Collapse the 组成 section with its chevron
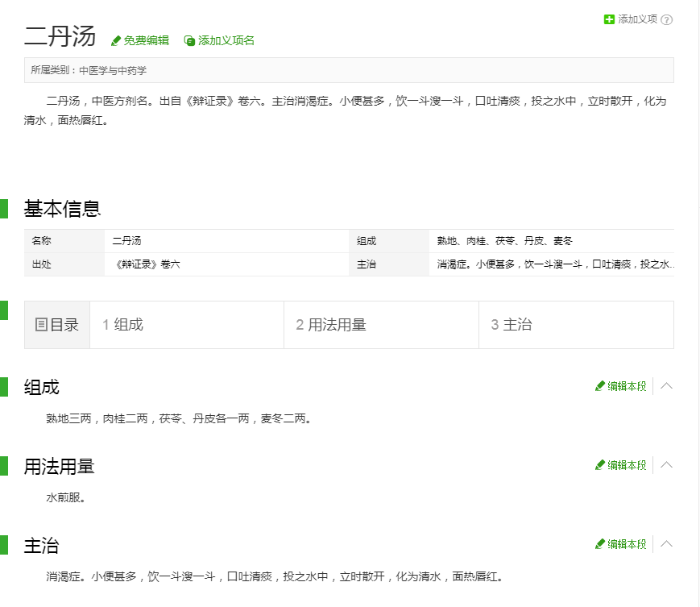The width and height of the screenshot is (700, 607). [666, 386]
